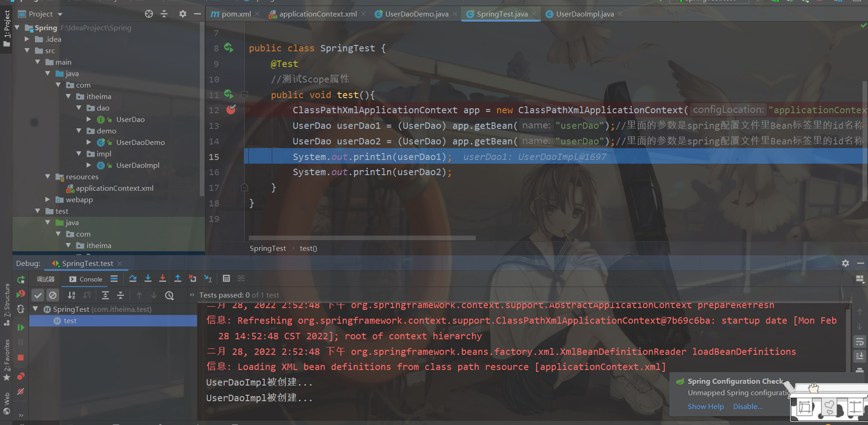Select the test row in test results

click(x=113, y=321)
